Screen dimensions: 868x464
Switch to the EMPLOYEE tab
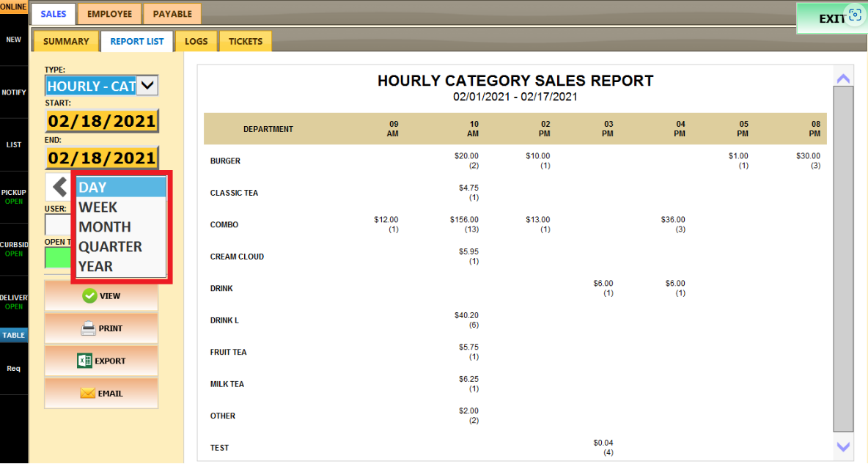[x=109, y=14]
